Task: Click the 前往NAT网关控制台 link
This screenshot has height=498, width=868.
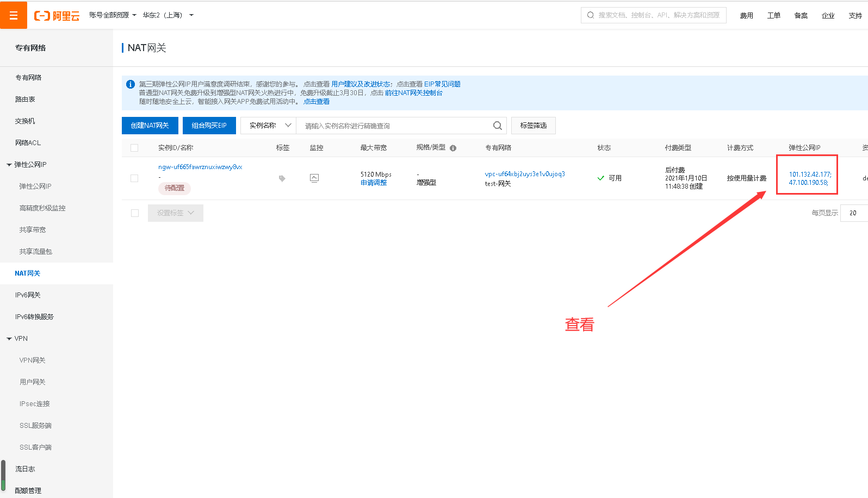Action: pos(413,93)
